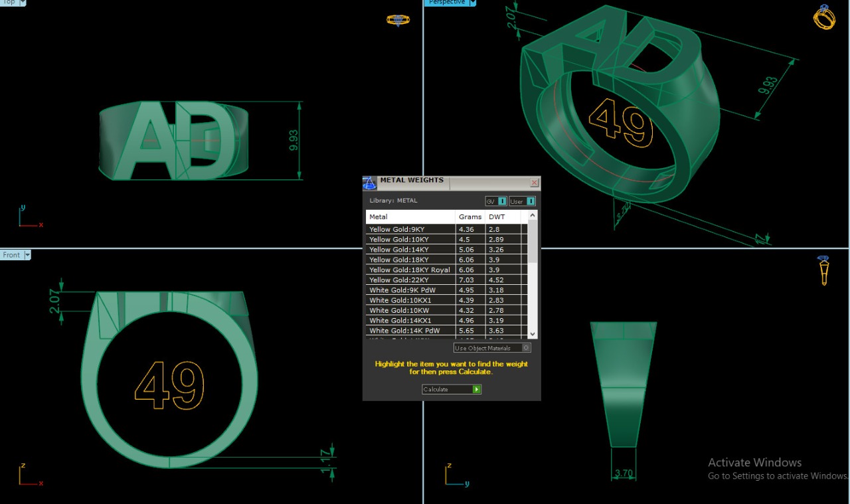
Task: Open the Top viewport dropdown arrow
Action: pos(23,3)
